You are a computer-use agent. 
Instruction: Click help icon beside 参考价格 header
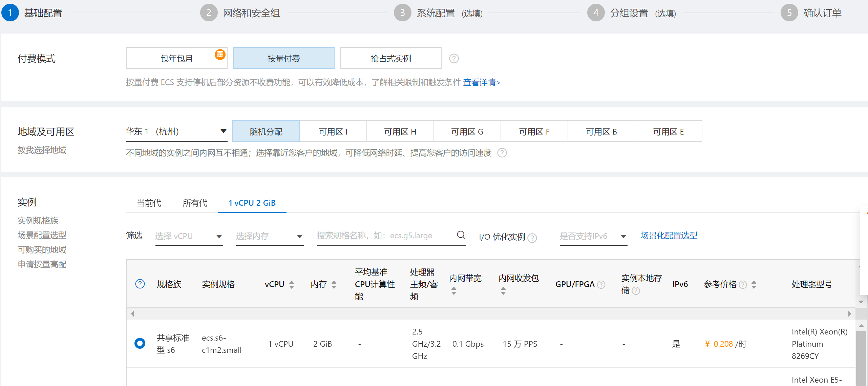pos(743,285)
